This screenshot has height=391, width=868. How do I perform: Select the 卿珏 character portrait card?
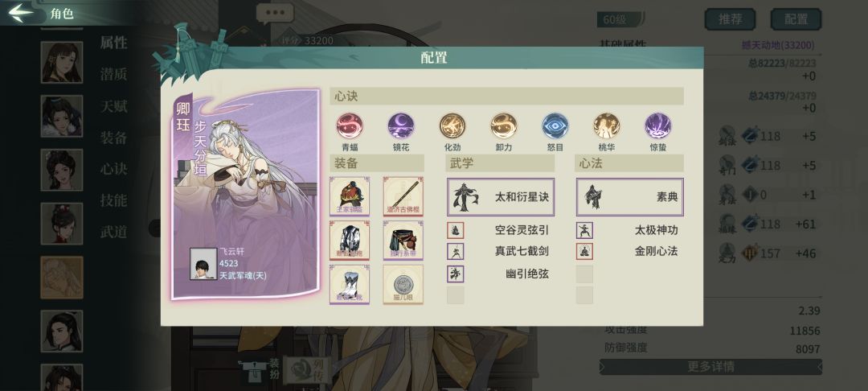245,195
